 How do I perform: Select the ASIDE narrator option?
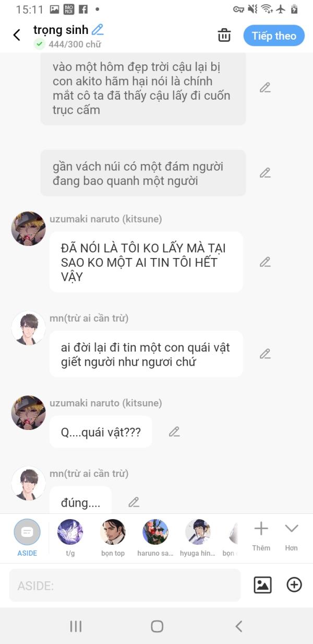pos(27,537)
